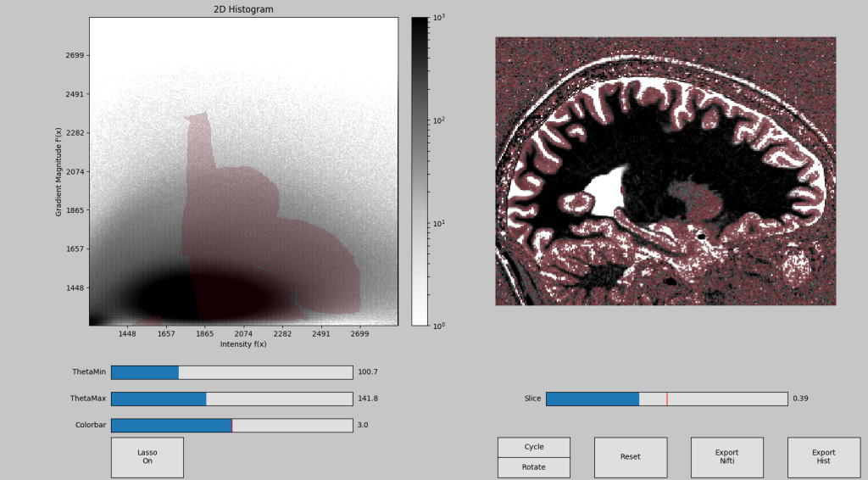This screenshot has width=868, height=480.
Task: Click the Colorbar value 3.0
Action: pos(363,425)
